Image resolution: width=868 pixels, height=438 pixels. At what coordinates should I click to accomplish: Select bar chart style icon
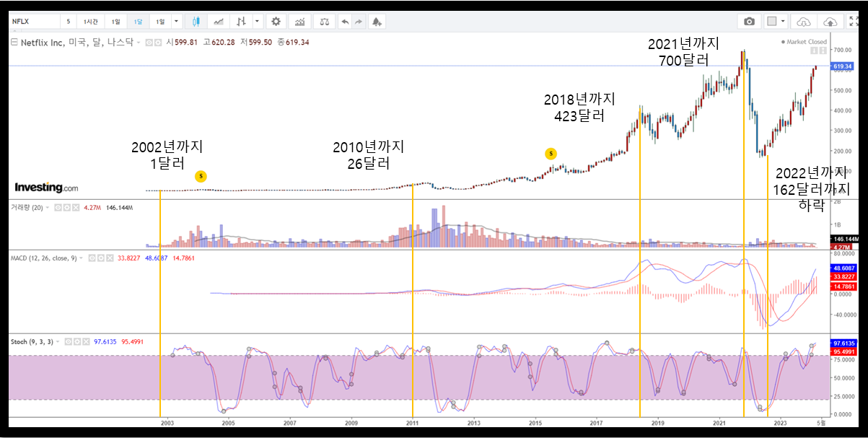click(x=241, y=22)
